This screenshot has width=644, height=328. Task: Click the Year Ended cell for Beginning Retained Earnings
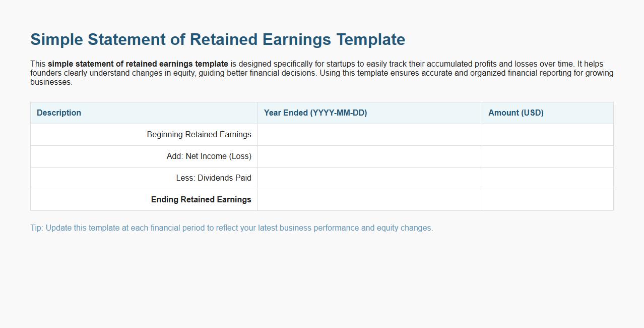pos(369,134)
